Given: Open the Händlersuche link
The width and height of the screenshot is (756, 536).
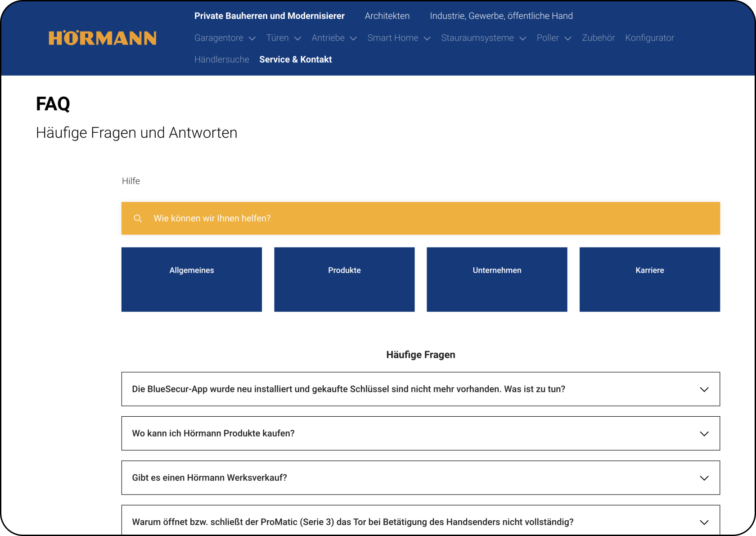Looking at the screenshot, I should (x=221, y=59).
